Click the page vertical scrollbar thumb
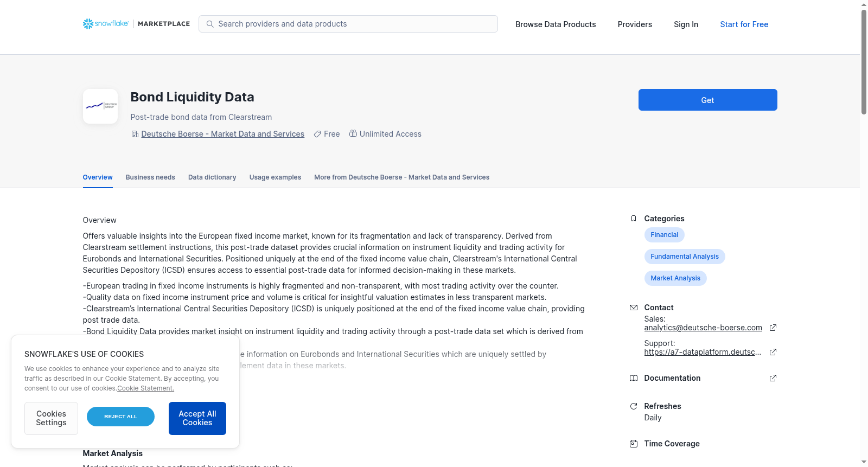Image resolution: width=868 pixels, height=467 pixels. click(x=864, y=62)
